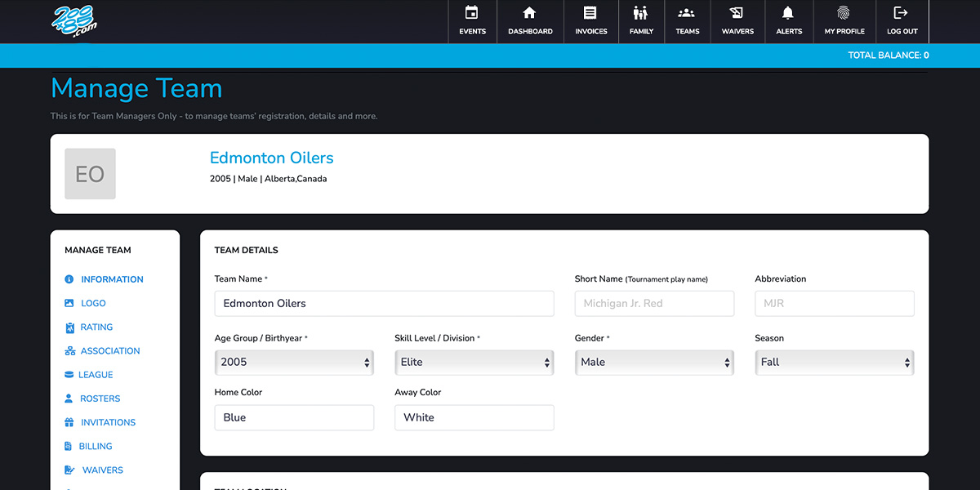Open Waivers icon in top navigation
The width and height of the screenshot is (980, 490).
click(737, 13)
